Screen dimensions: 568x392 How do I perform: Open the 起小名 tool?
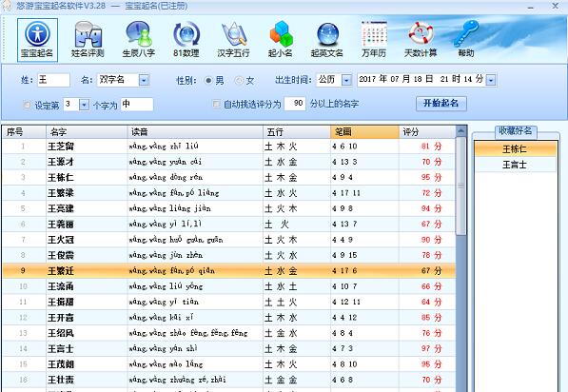[x=281, y=40]
